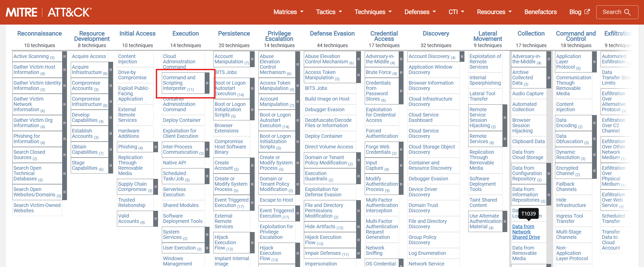Viewport: 644px width, 267px height.
Task: Expand sub-techniques of Archive Collected Data
Action: [549, 78]
